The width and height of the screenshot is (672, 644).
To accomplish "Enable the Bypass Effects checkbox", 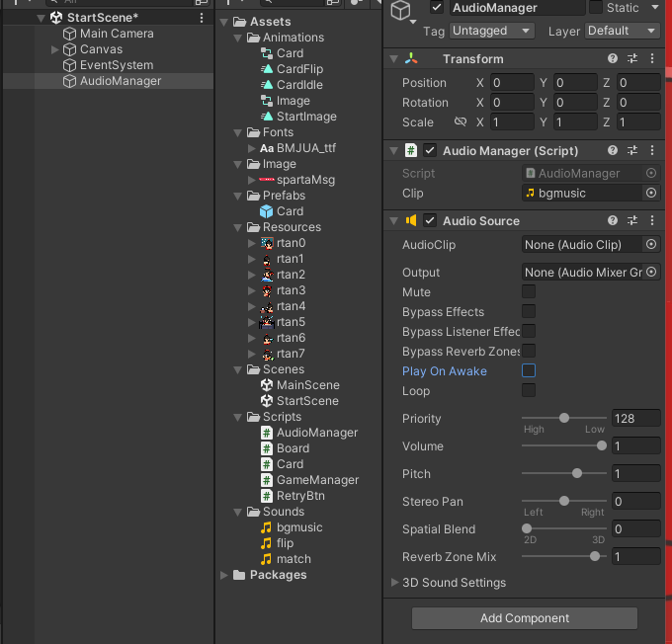I will 529,311.
